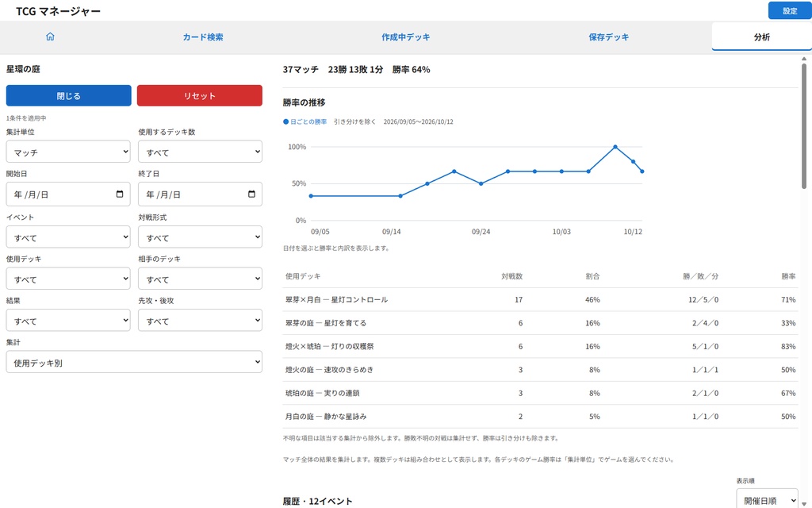Click the 100% peak point on win-rate chart
812x508 pixels.
point(615,147)
